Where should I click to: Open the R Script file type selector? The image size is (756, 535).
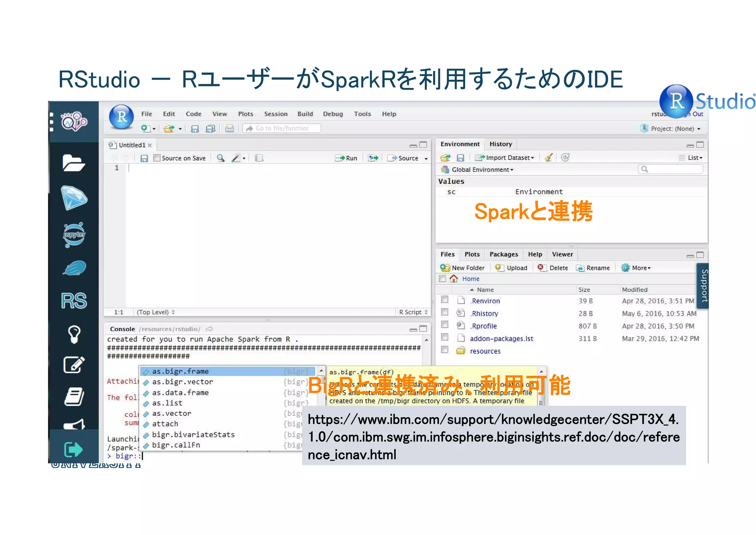point(413,312)
